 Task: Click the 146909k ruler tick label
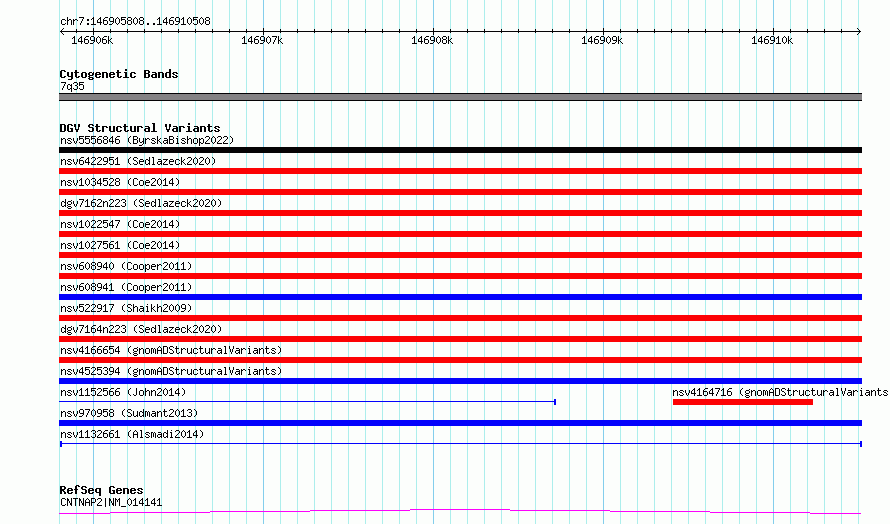(602, 40)
